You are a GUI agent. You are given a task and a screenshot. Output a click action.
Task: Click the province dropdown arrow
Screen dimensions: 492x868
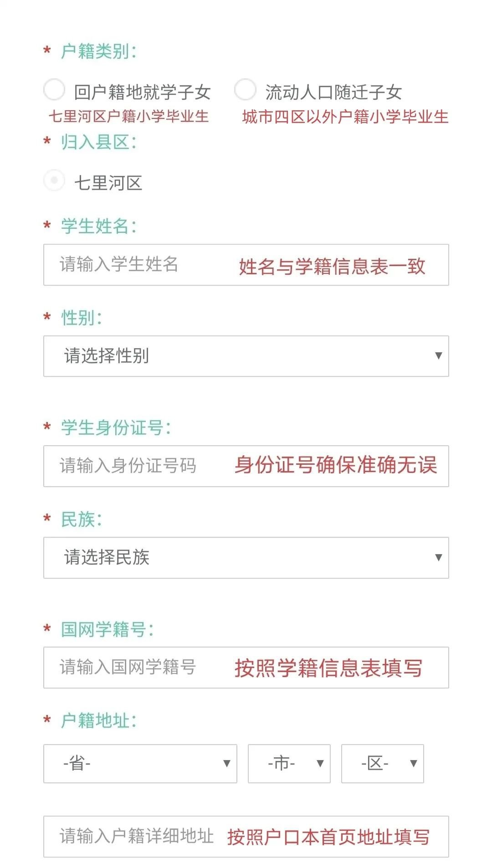(226, 764)
